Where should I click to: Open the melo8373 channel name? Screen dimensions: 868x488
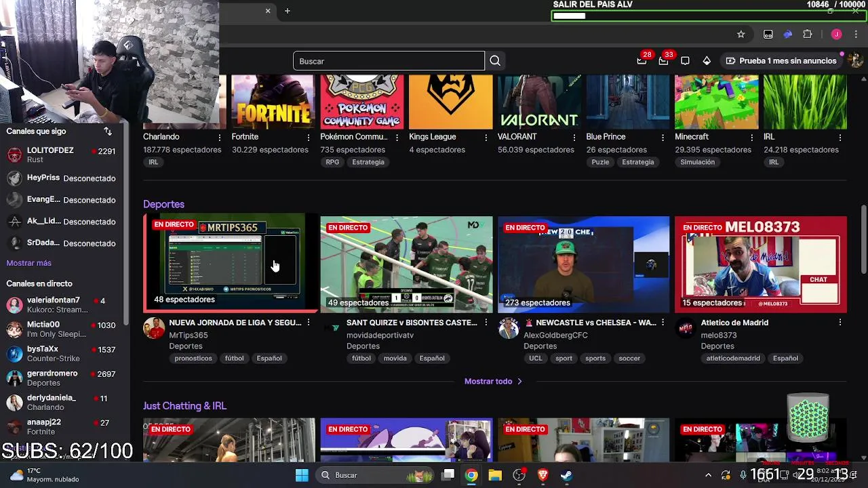pyautogui.click(x=719, y=335)
